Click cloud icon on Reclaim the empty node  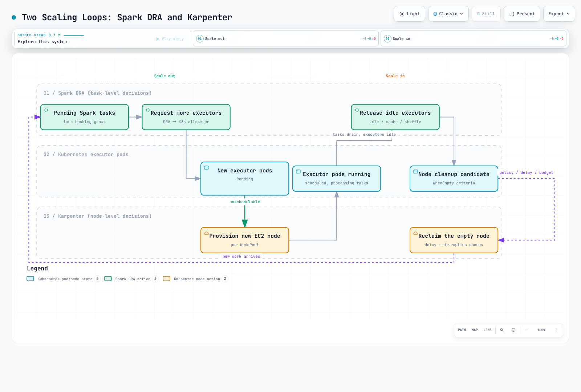point(415,233)
